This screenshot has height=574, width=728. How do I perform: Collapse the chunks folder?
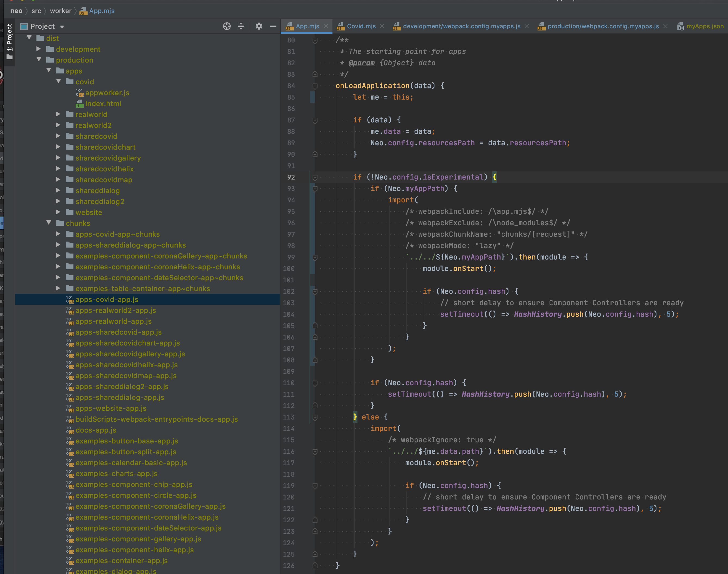coord(49,223)
